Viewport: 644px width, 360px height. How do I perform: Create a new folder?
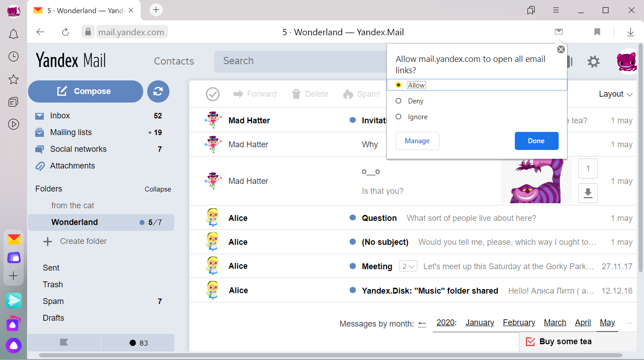click(75, 241)
